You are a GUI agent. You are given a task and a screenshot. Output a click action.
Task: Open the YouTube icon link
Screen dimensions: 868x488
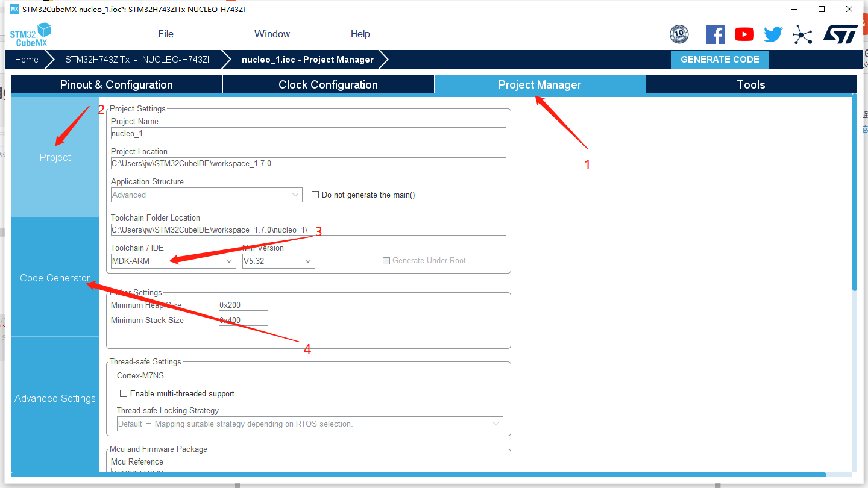pyautogui.click(x=744, y=34)
